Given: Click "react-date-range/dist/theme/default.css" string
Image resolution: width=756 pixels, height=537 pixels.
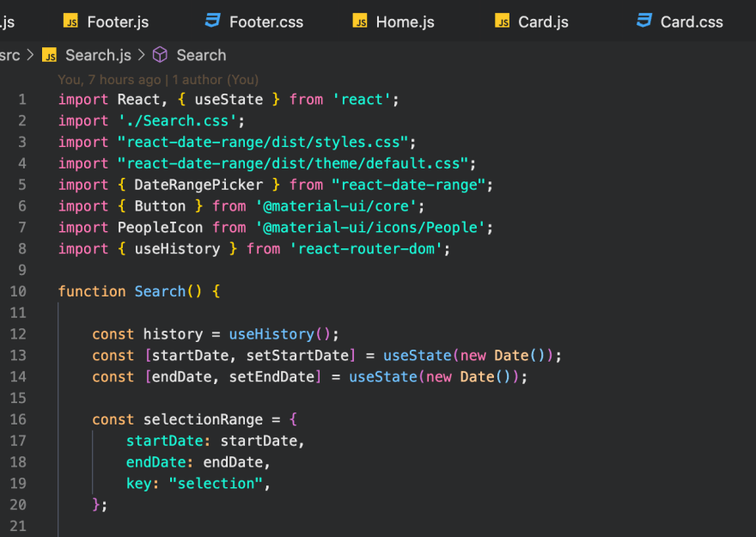Looking at the screenshot, I should (x=293, y=163).
